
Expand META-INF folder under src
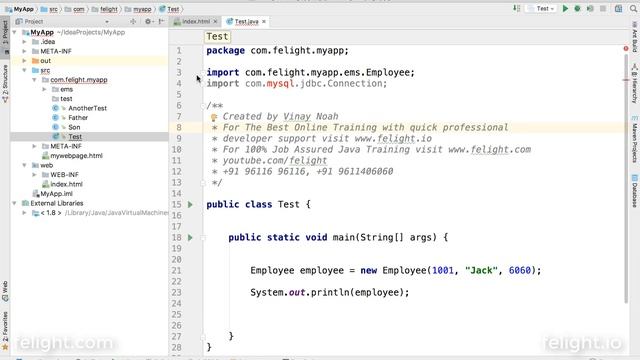click(35, 146)
